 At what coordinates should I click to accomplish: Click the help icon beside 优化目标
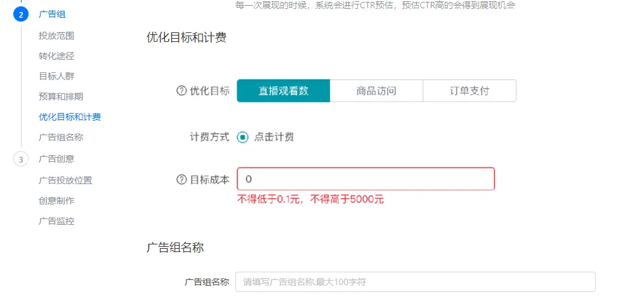coord(181,91)
